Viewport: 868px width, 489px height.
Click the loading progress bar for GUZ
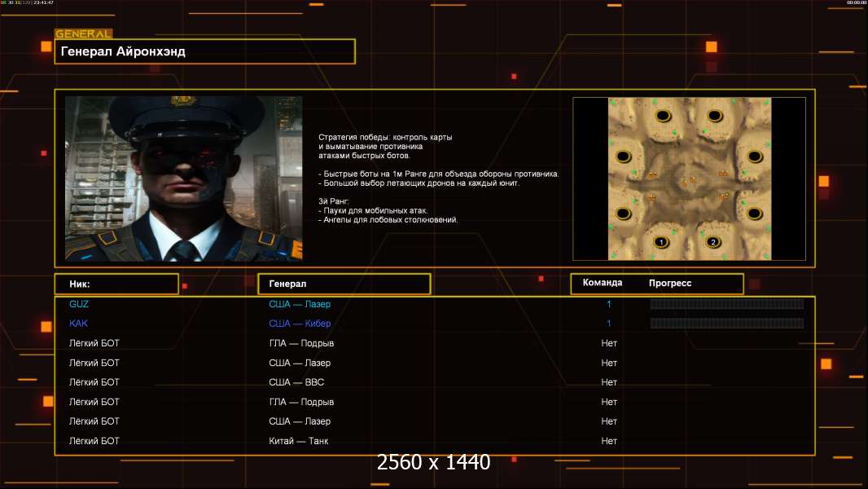tap(726, 304)
